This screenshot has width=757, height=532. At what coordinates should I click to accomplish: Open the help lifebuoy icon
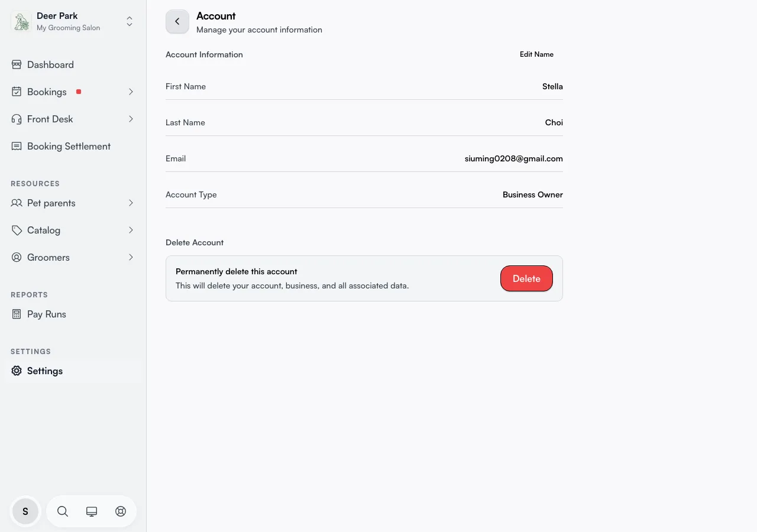coord(121,511)
